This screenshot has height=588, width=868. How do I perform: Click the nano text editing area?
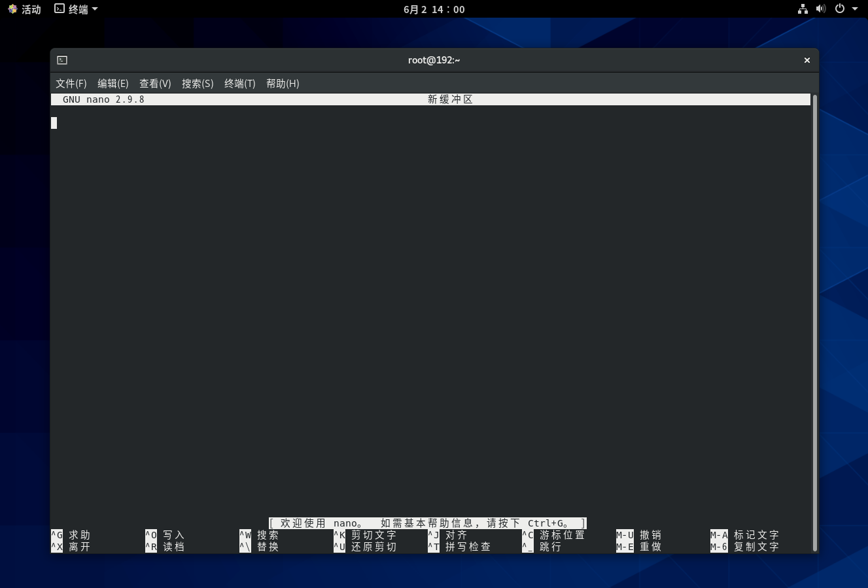[x=432, y=294]
